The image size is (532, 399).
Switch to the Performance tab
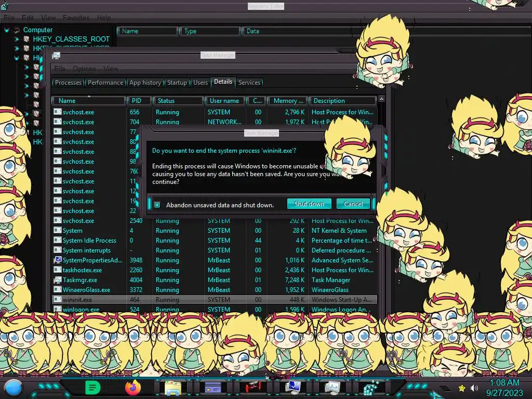105,83
